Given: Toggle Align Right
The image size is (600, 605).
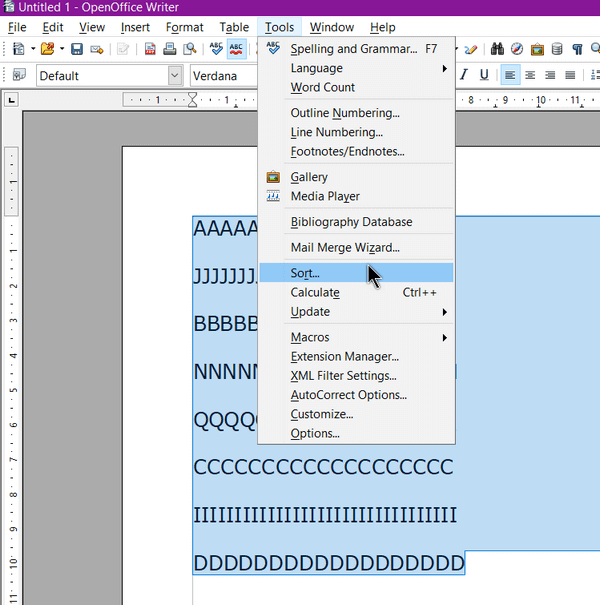Looking at the screenshot, I should coord(550,74).
